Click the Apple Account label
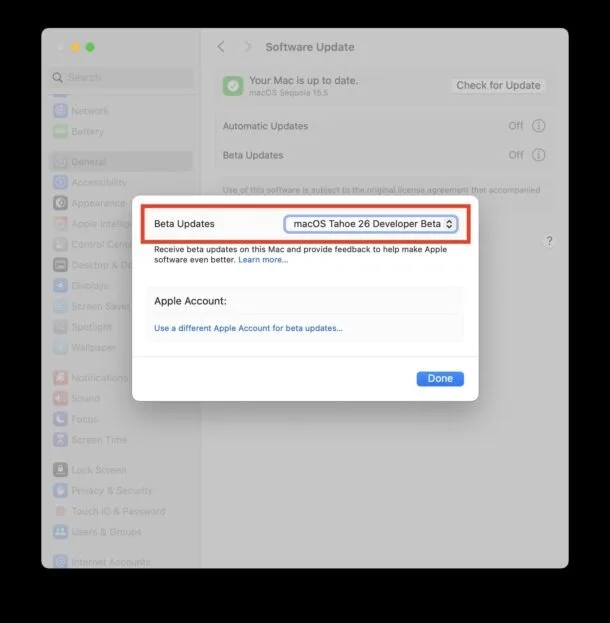The height and width of the screenshot is (623, 610). point(190,301)
